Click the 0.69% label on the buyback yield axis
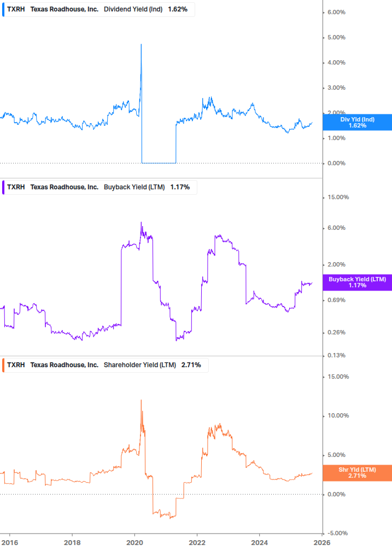 pos(336,300)
